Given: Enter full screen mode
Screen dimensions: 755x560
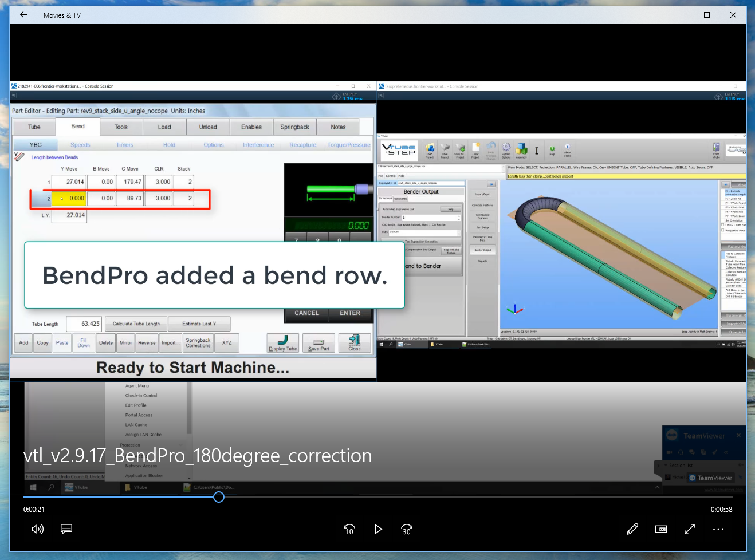Looking at the screenshot, I should [x=690, y=529].
